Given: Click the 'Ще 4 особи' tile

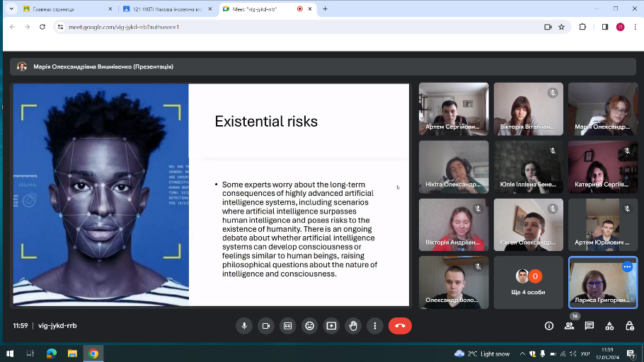Looking at the screenshot, I should click(x=528, y=281).
